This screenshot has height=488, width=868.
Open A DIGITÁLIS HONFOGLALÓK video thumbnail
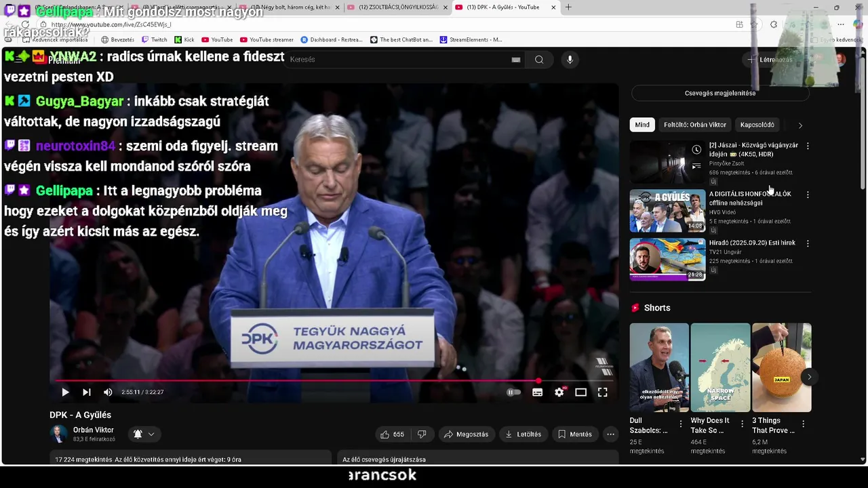667,211
